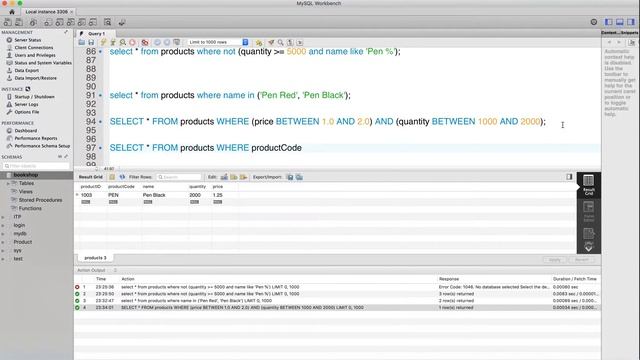The image size is (640, 360).
Task: Open Users and Privileges
Action: click(x=35, y=55)
